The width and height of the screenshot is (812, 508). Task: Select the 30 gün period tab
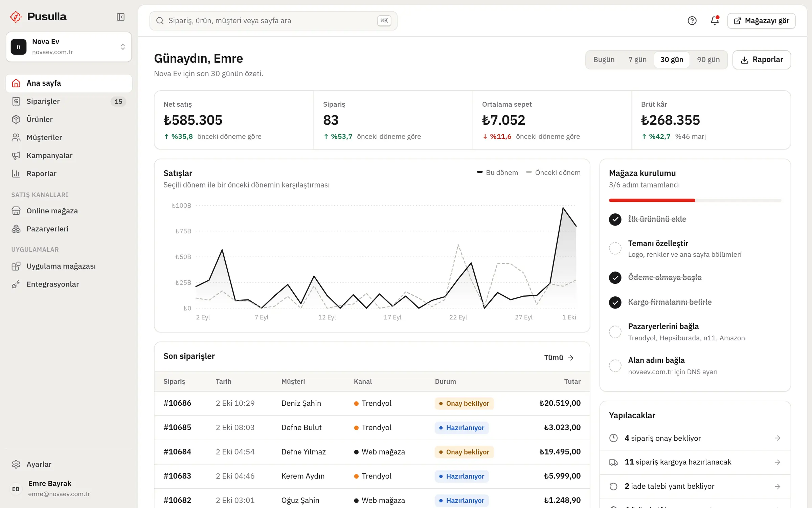tap(672, 60)
